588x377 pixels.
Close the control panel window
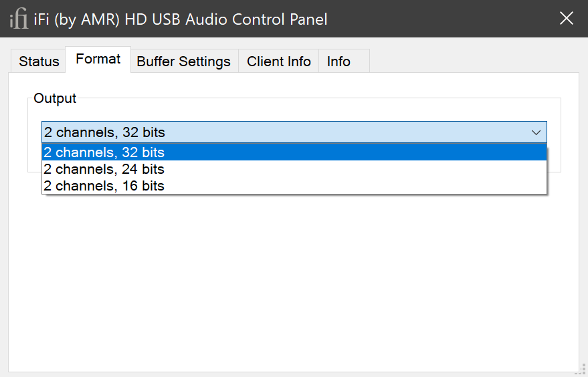tap(566, 19)
